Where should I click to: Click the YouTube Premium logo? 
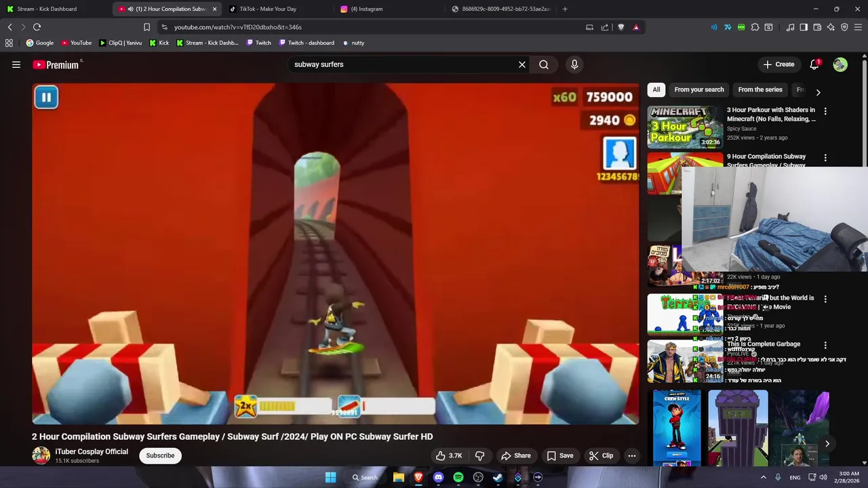[57, 64]
